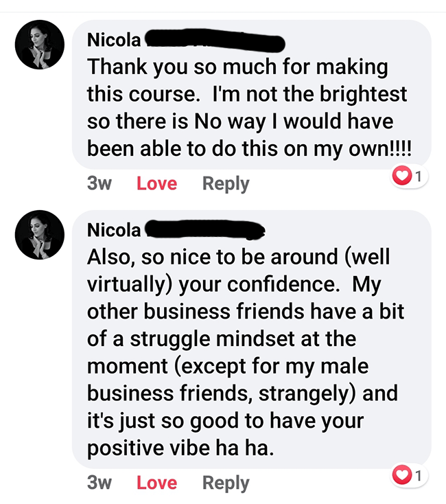Open reaction count on the positive vibe comment
Screen dimensions: 446x504
(x=419, y=474)
